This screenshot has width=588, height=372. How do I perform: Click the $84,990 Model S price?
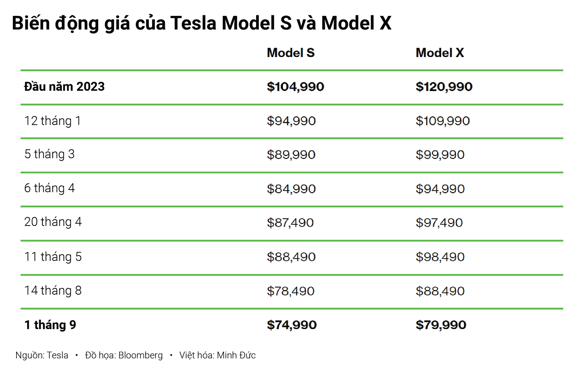[x=291, y=189]
